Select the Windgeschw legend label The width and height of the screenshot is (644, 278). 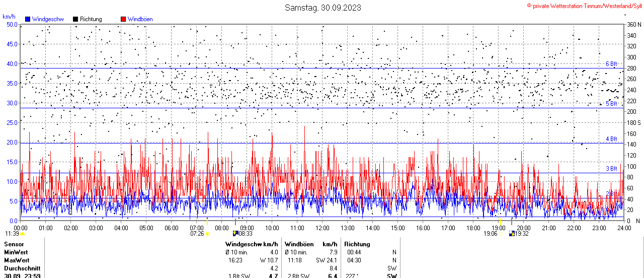[x=48, y=19]
